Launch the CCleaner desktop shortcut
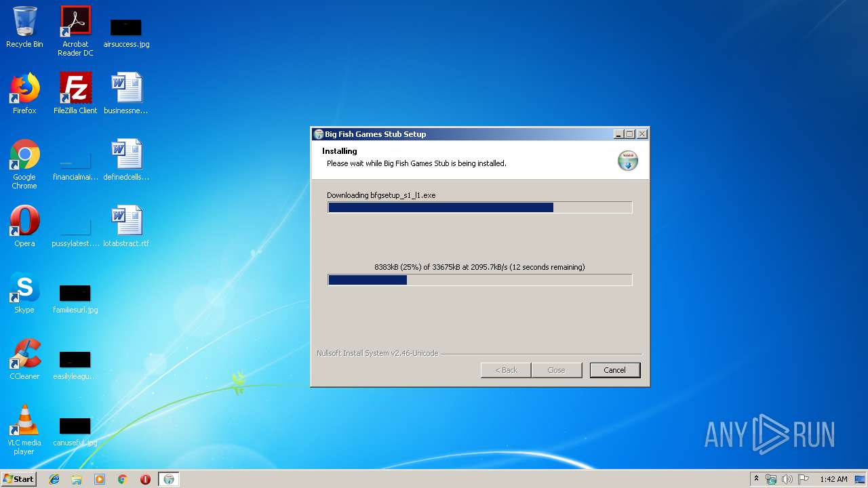The image size is (868, 488). click(24, 359)
